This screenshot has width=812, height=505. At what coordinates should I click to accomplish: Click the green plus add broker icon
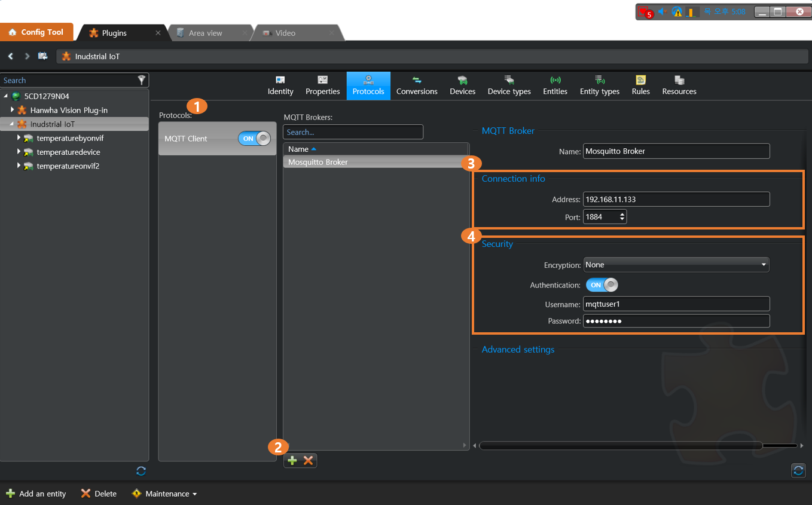pos(292,460)
